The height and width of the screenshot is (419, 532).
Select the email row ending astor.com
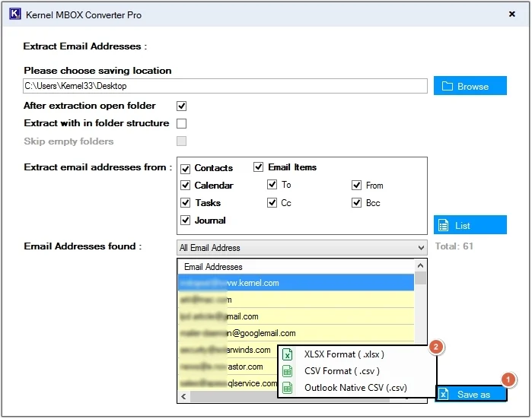228,367
